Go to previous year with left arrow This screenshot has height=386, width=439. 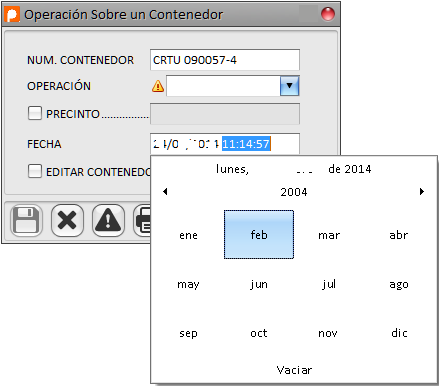(x=165, y=192)
